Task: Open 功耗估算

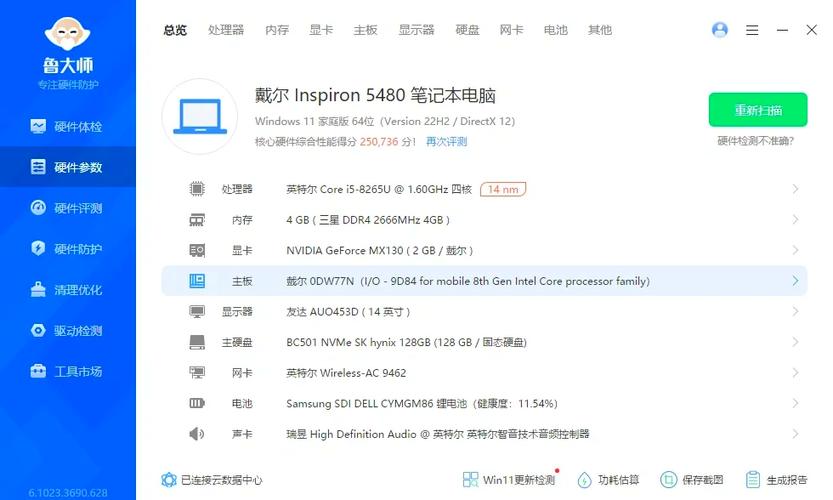Action: 608,480
